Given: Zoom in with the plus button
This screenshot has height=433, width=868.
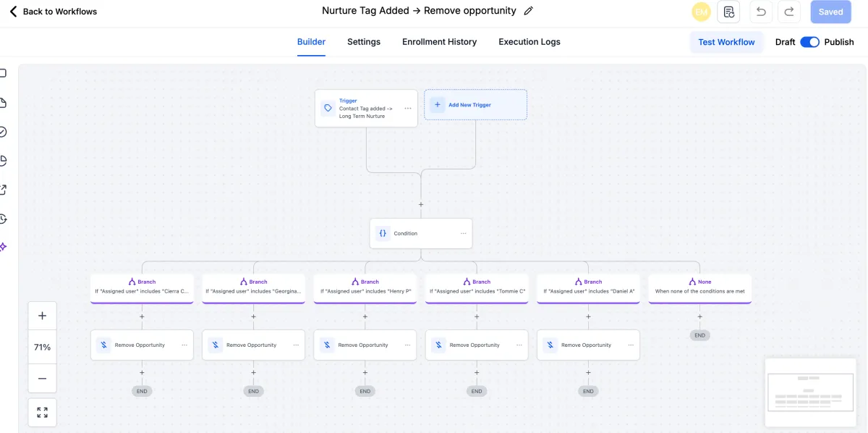Looking at the screenshot, I should coord(42,316).
